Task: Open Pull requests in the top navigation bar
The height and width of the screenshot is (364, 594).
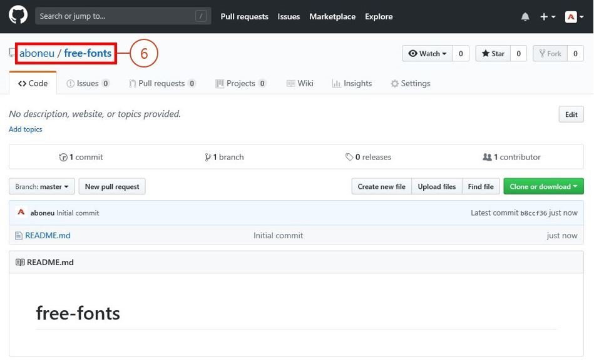Action: tap(244, 17)
